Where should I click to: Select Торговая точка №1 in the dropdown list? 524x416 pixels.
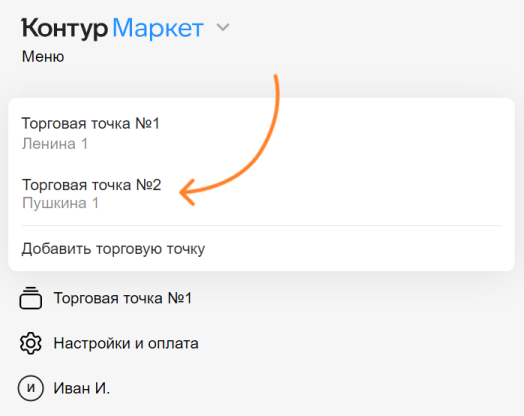point(261,133)
